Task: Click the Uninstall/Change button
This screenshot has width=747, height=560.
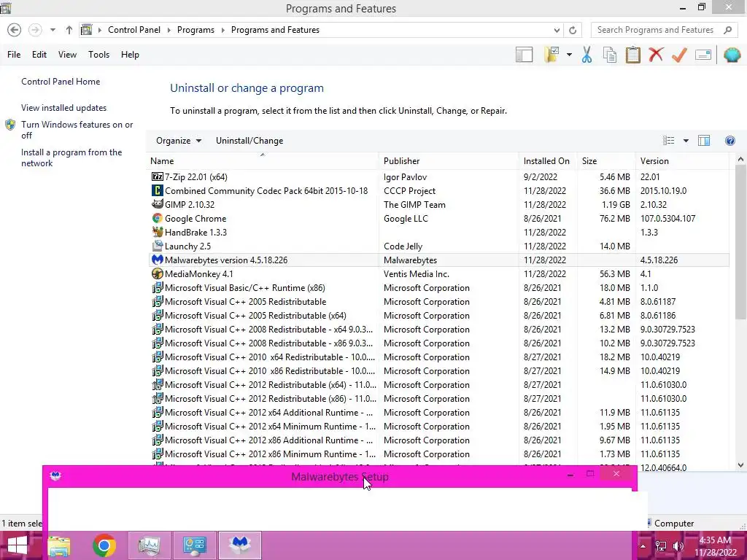Action: coord(249,141)
